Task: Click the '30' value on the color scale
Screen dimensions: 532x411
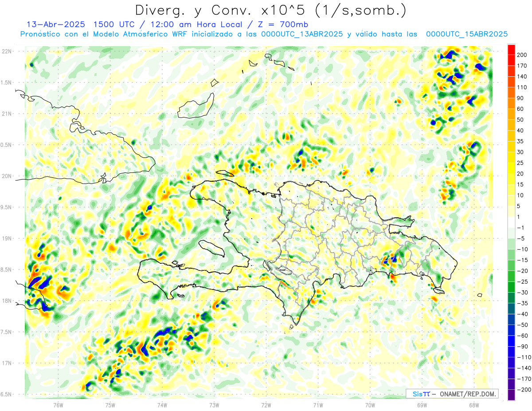Action: coord(520,152)
